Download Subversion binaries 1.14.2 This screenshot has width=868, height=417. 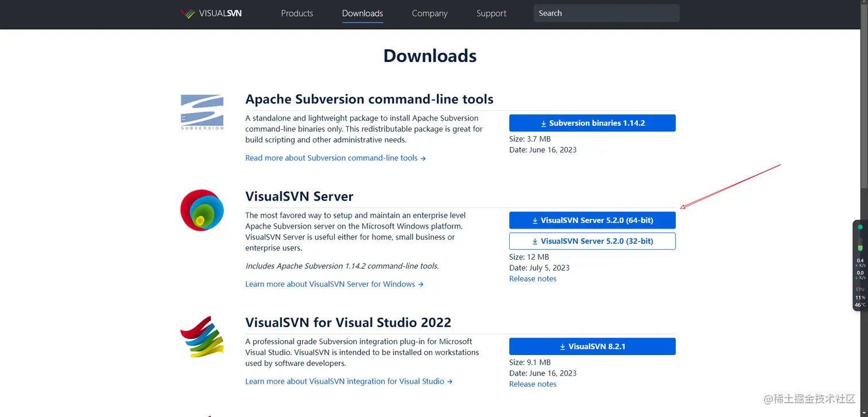[592, 123]
